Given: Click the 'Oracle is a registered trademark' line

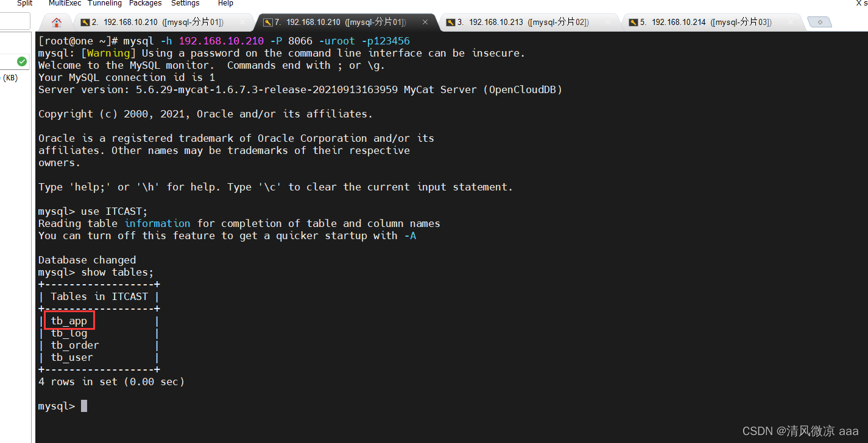Looking at the screenshot, I should coord(236,138).
